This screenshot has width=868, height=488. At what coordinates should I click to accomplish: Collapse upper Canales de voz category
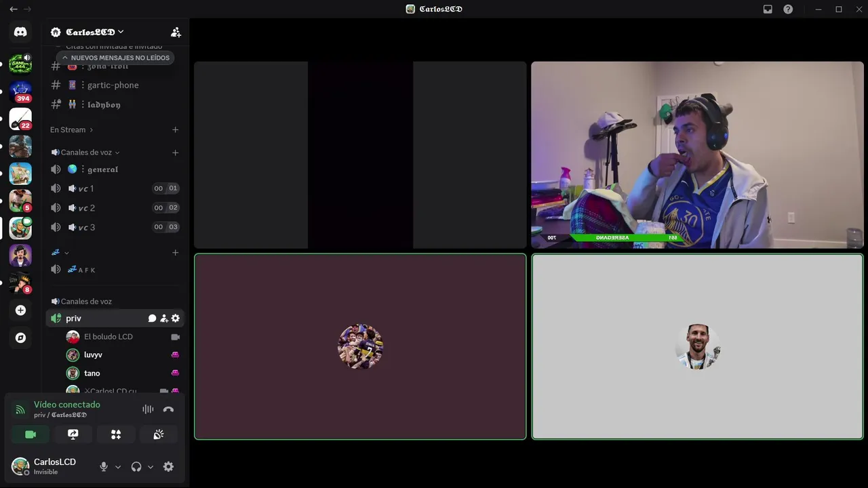point(85,152)
